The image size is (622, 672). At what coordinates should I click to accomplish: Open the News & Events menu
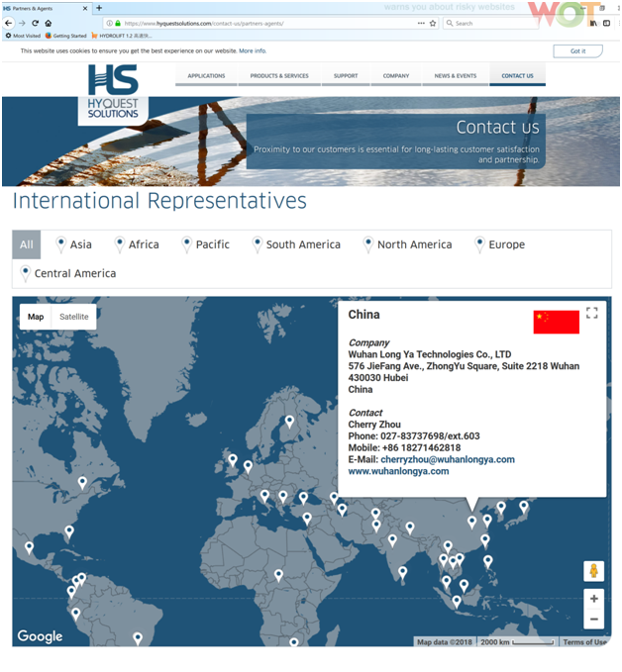coord(456,76)
